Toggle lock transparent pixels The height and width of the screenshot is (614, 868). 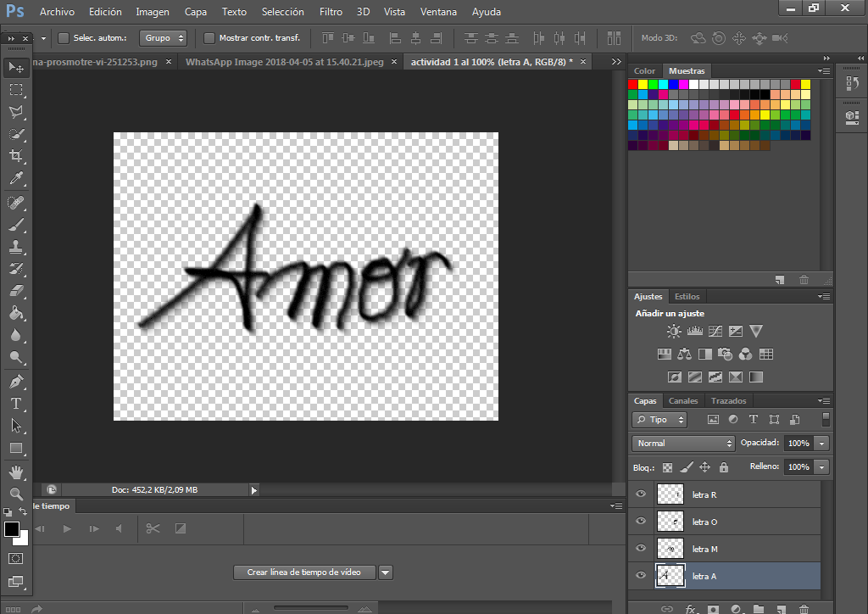tap(668, 467)
